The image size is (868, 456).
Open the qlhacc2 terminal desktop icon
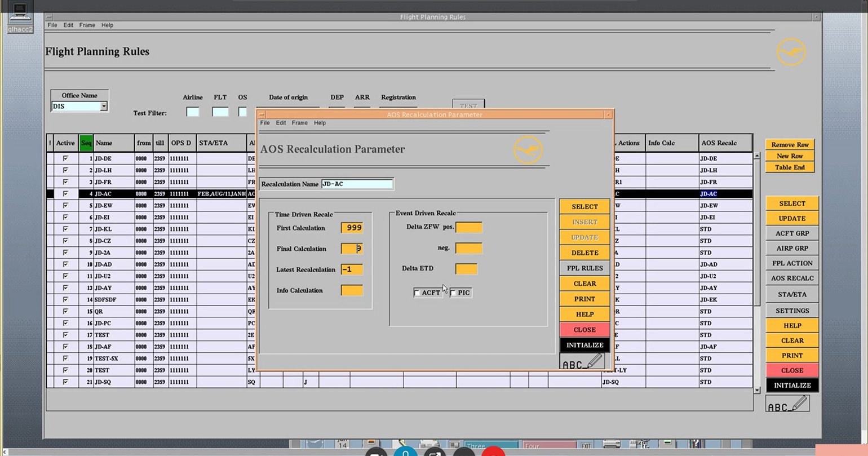pyautogui.click(x=20, y=17)
